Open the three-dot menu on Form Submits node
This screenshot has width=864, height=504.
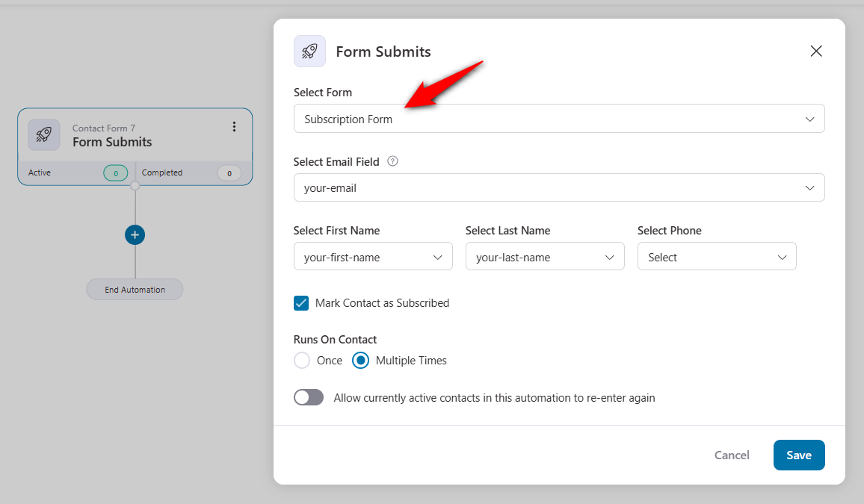click(x=234, y=127)
